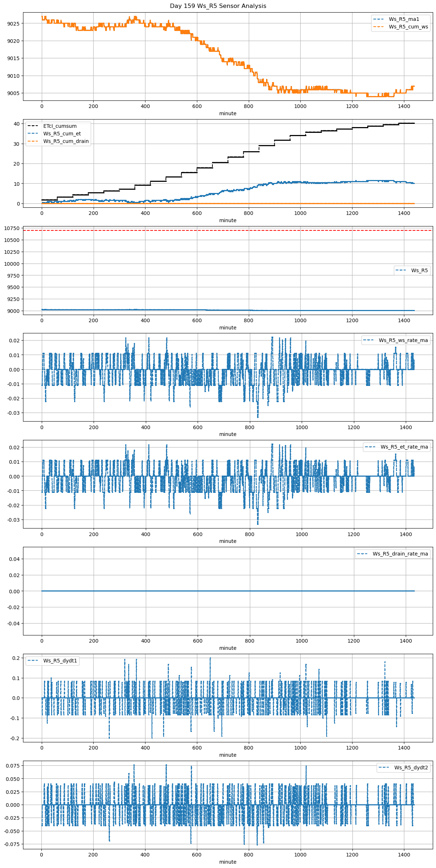Click the Ws_R5_cum_et legend label
The width and height of the screenshot is (436, 868).
click(62, 134)
